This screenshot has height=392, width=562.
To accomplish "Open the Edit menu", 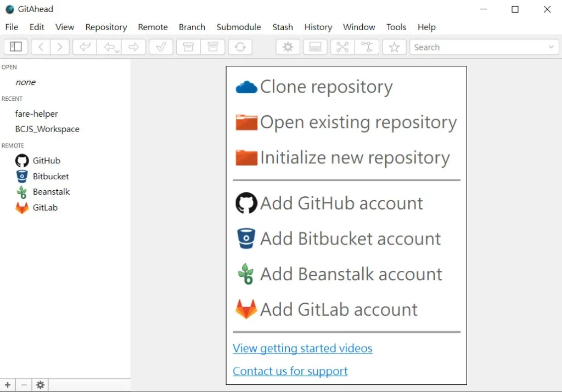I will (37, 27).
